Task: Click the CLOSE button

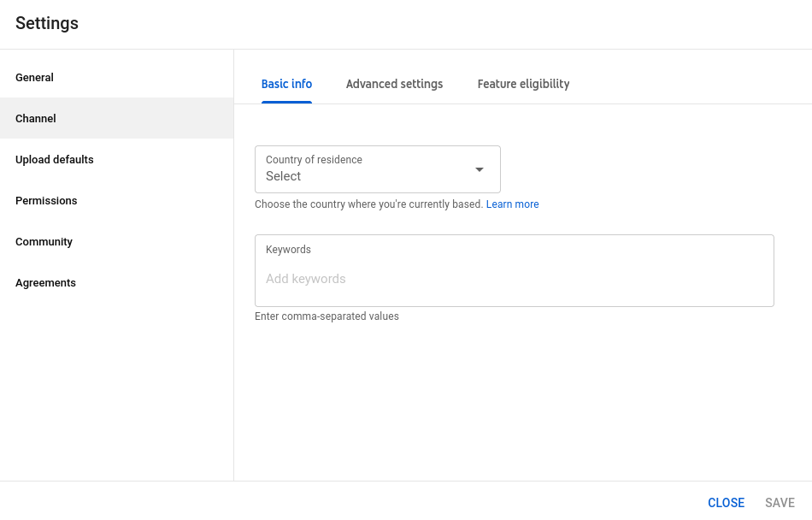Action: (726, 502)
